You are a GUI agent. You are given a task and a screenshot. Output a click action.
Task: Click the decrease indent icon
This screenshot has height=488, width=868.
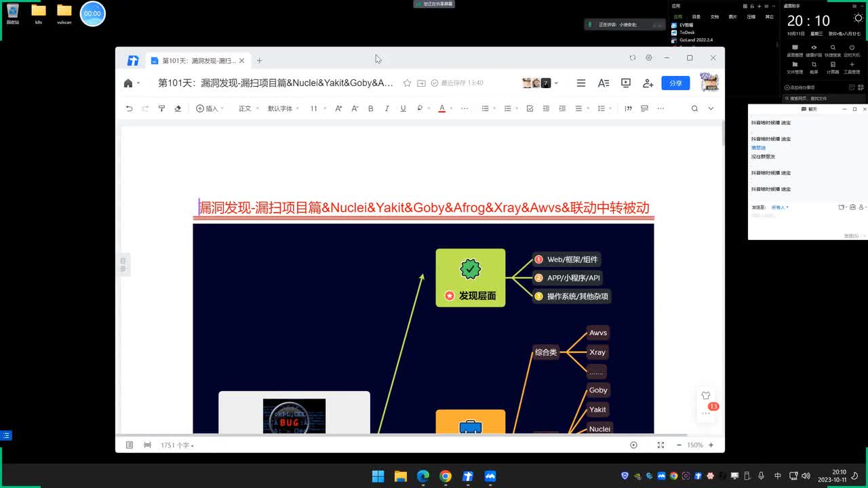(546, 108)
